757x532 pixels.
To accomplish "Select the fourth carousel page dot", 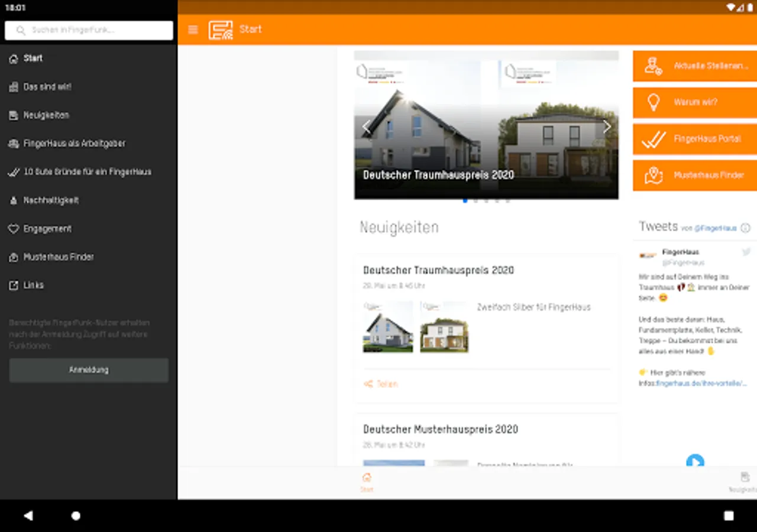I will [497, 201].
